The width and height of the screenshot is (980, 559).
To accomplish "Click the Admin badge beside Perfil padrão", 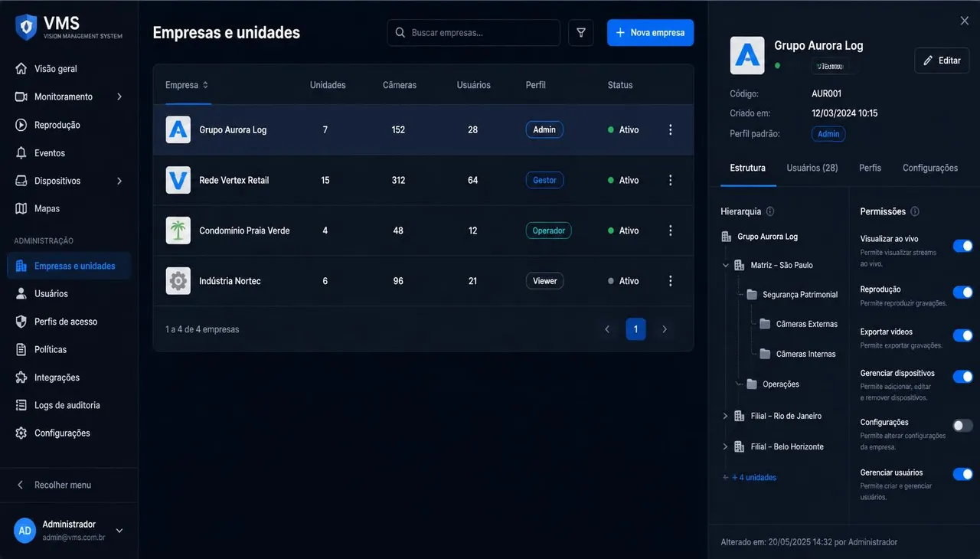I will tap(828, 134).
